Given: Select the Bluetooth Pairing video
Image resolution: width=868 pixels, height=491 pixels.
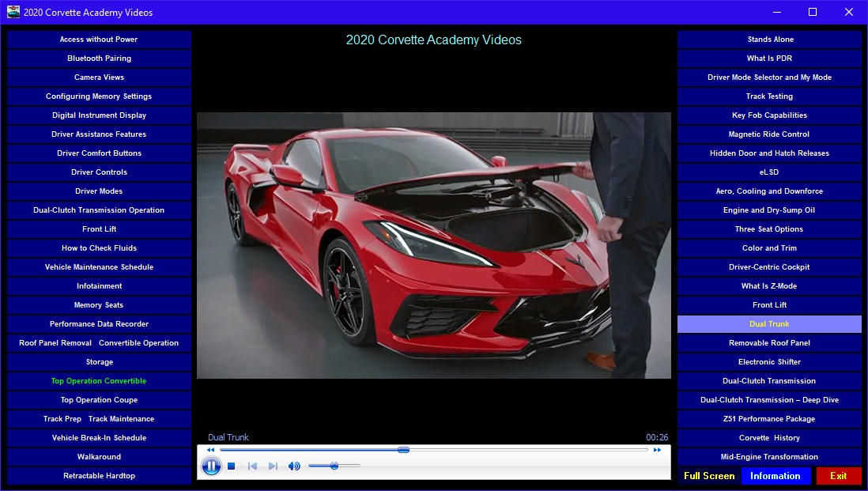Looking at the screenshot, I should 99,59.
